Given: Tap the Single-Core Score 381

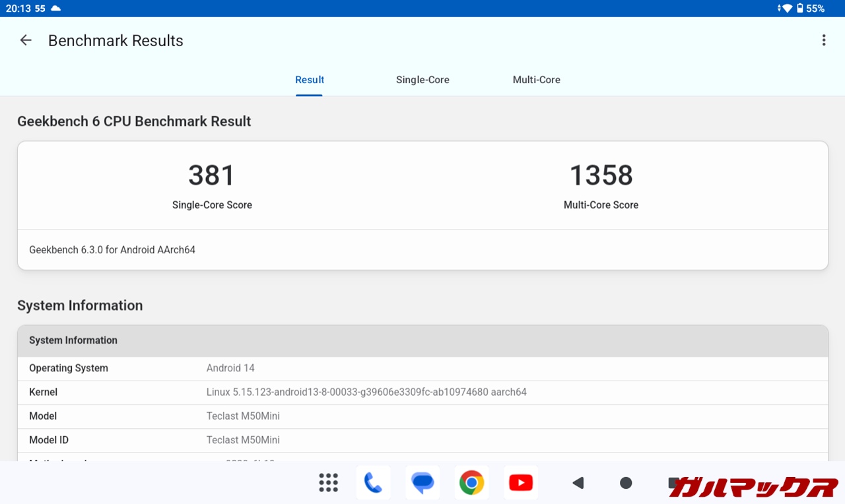Looking at the screenshot, I should [212, 175].
